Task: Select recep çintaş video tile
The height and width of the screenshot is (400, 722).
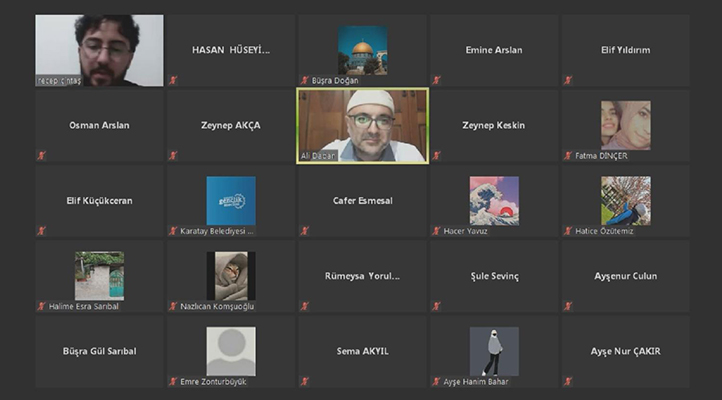Action: (99, 50)
